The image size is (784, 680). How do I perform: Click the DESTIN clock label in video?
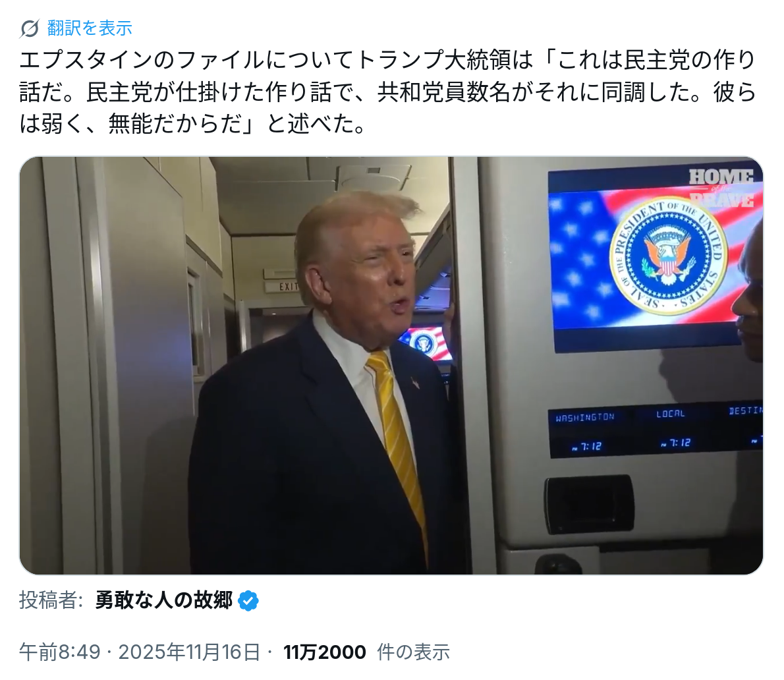tap(746, 411)
